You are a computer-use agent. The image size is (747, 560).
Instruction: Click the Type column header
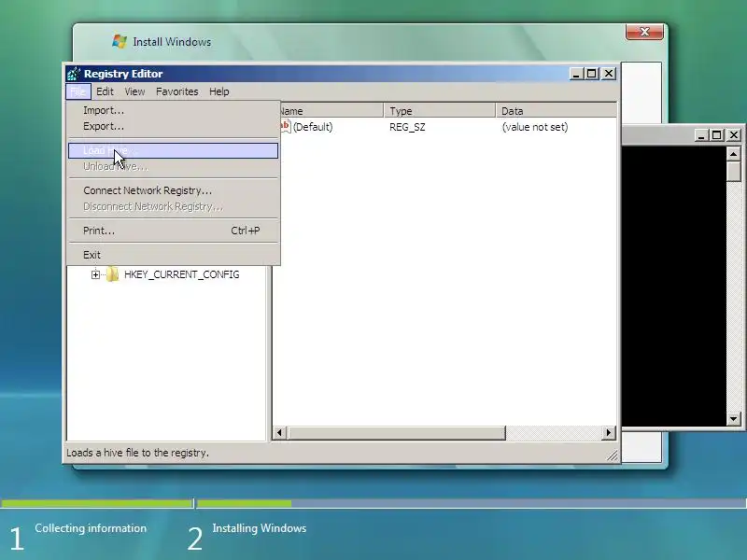pos(439,111)
